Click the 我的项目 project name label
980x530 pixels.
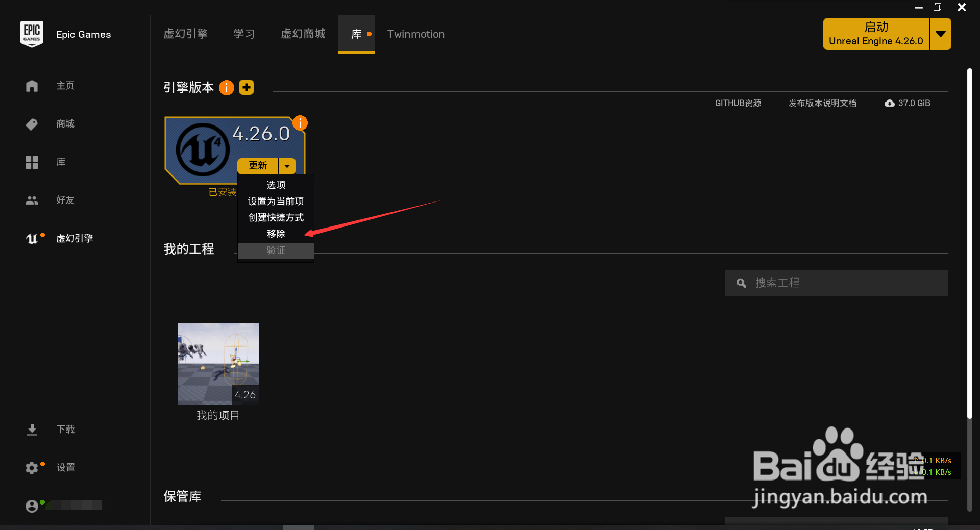pos(218,416)
